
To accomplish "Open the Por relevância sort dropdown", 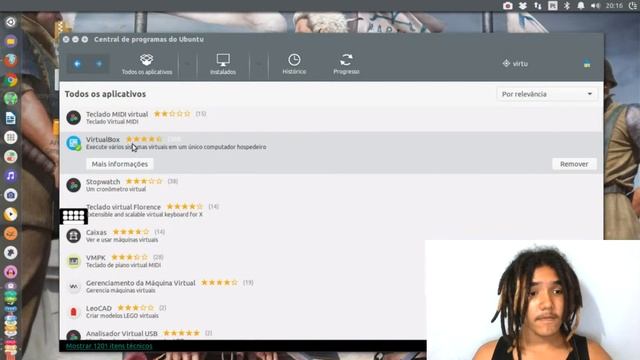I will 547,94.
